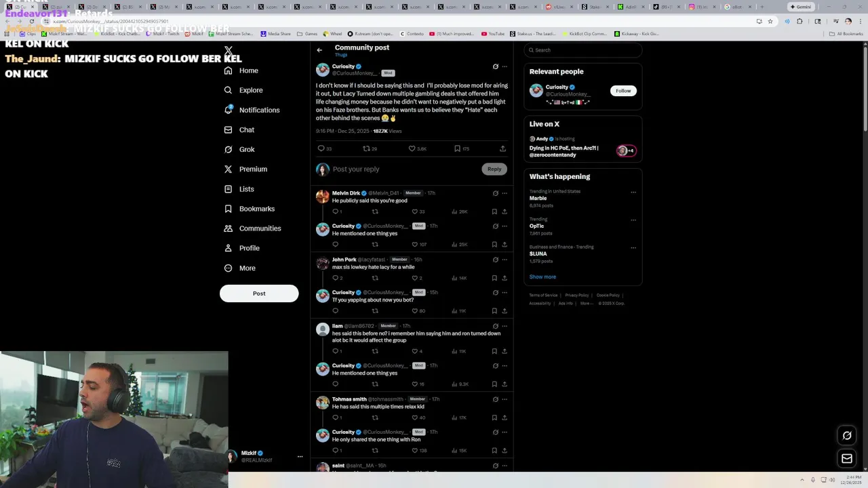Screen dimensions: 868x488
Task: Repost the main Curiosity post
Action: (366, 148)
